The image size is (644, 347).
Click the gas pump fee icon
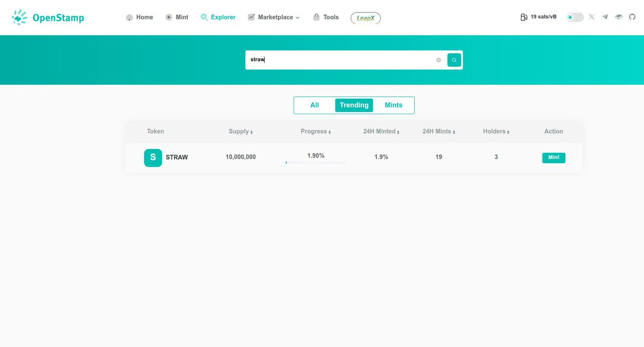[x=524, y=17]
